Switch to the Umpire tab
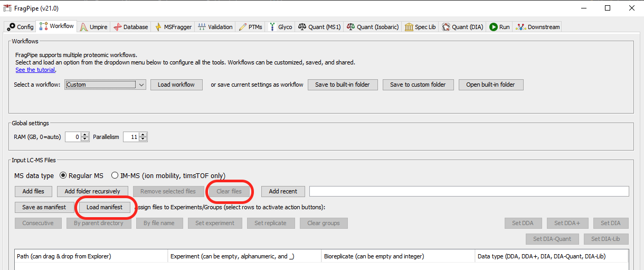644x270 pixels. (x=93, y=27)
